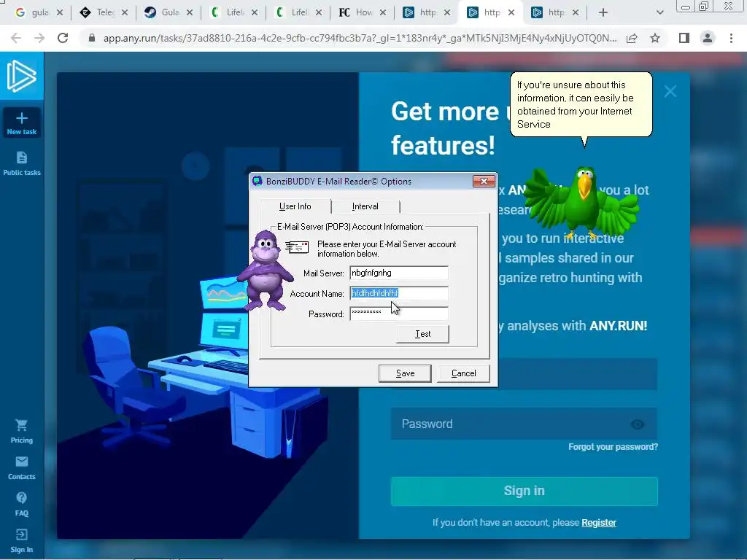Click the Sign in button

pyautogui.click(x=524, y=491)
